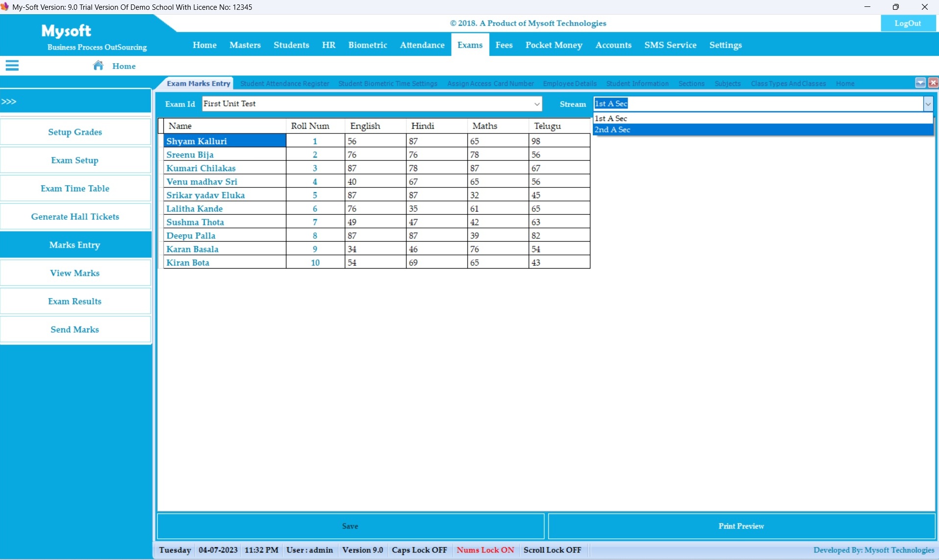This screenshot has height=560, width=939.
Task: Switch to the Employee Details tab
Action: pos(569,84)
